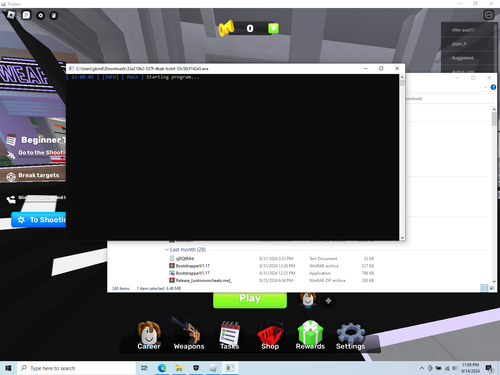Click the gear icon in Roblox top bar
The width and height of the screenshot is (500, 375).
40,15
